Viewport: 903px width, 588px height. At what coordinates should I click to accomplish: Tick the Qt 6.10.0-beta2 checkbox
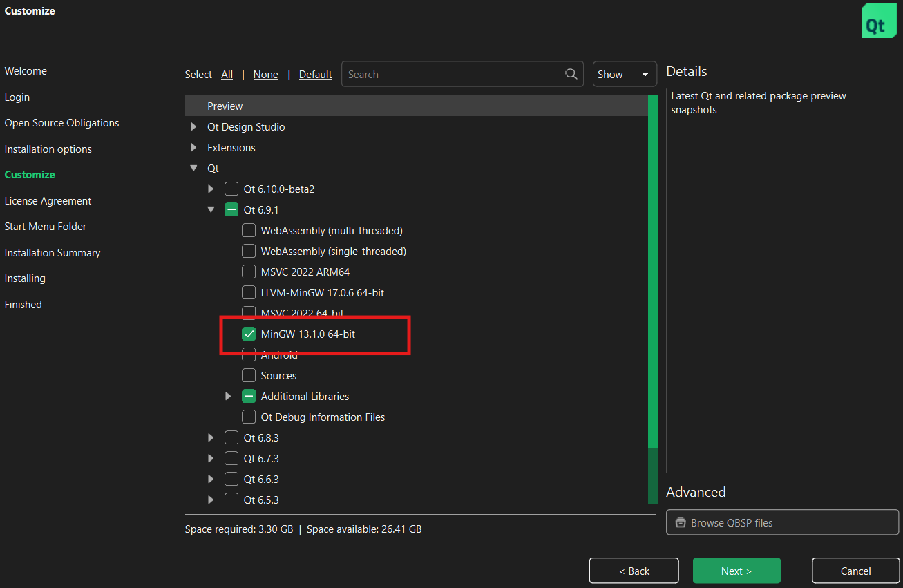point(231,189)
